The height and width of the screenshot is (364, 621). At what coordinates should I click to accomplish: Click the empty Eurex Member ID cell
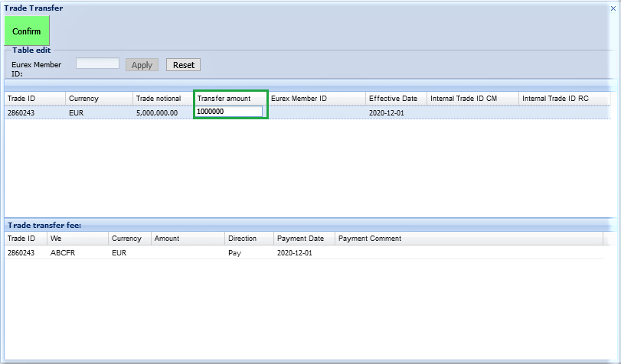pyautogui.click(x=315, y=112)
